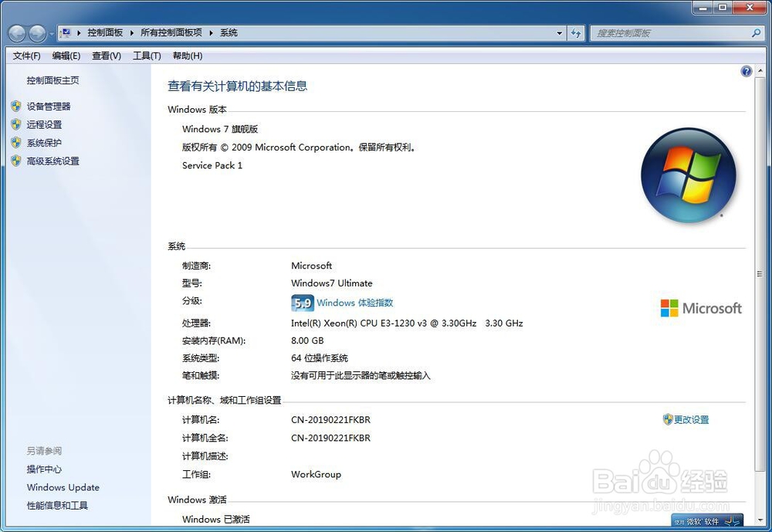
Task: Click the magnifier search icon
Action: pos(757,33)
